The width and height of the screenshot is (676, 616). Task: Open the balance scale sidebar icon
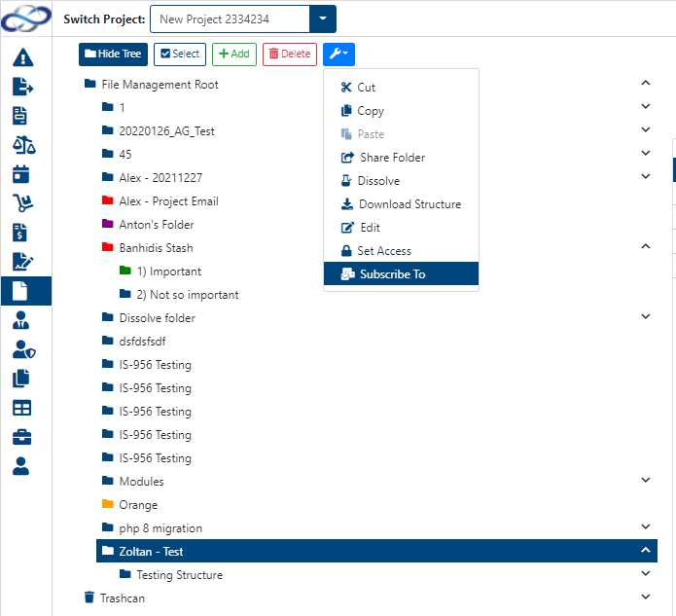pos(24,145)
